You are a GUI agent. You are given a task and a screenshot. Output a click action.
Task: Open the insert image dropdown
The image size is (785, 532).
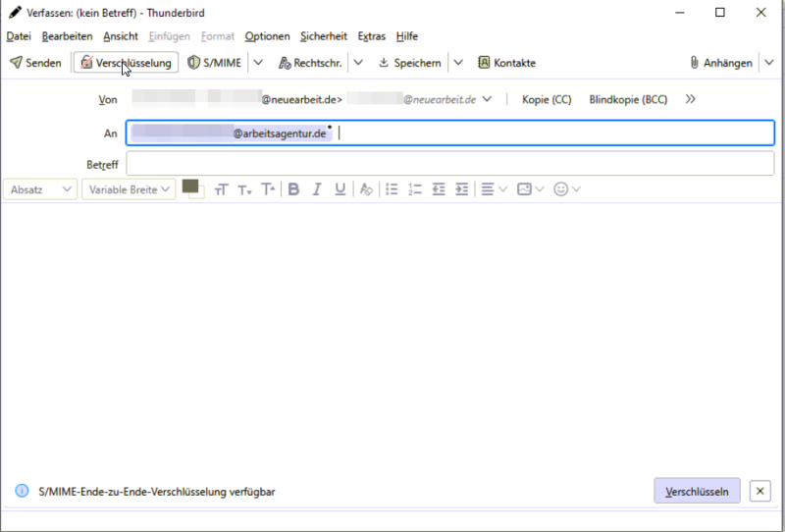click(x=530, y=189)
